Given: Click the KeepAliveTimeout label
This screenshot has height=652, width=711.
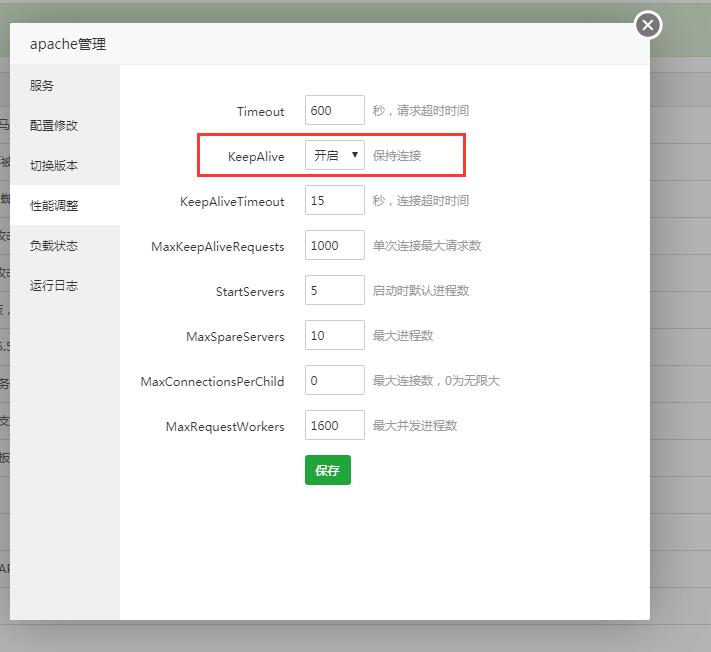Looking at the screenshot, I should click(232, 201).
